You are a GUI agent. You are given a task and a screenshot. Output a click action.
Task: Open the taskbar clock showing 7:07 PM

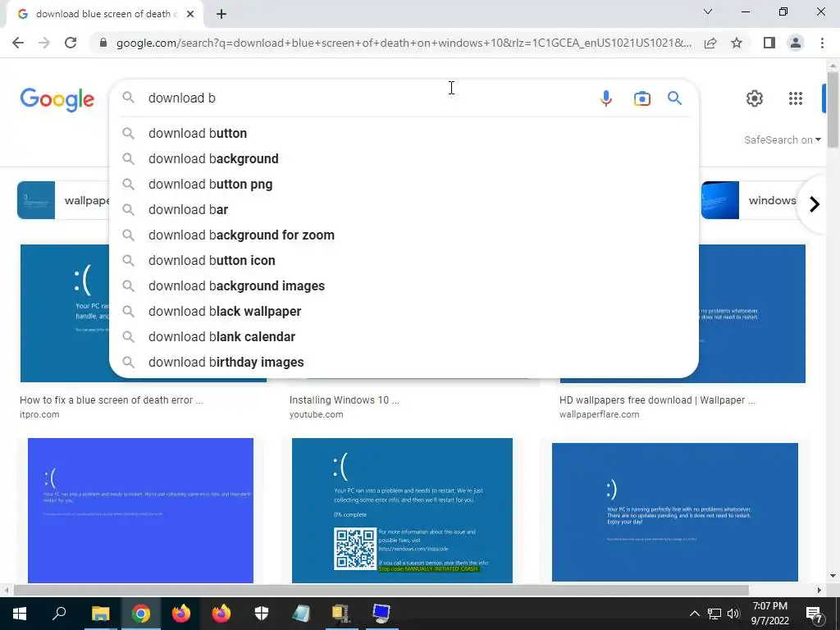(769, 614)
